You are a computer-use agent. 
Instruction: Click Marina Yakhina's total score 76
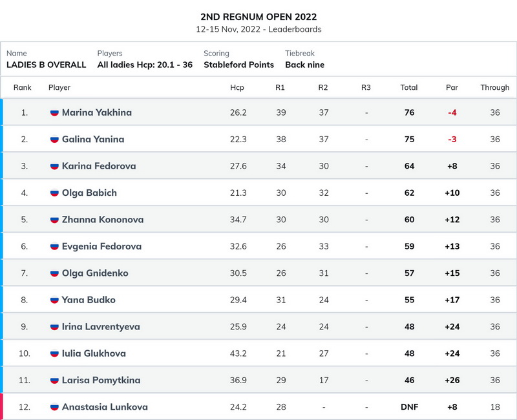tap(409, 112)
